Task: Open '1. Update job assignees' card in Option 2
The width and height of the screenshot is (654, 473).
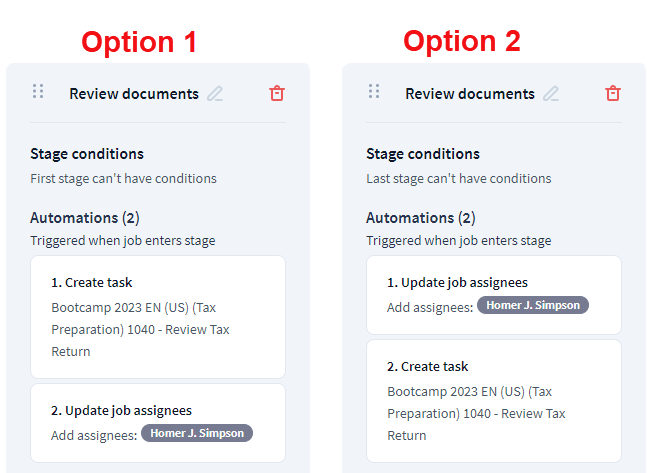Action: click(494, 294)
